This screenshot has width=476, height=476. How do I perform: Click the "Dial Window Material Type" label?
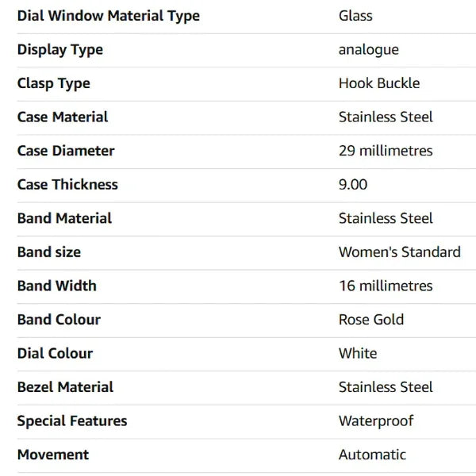click(108, 16)
